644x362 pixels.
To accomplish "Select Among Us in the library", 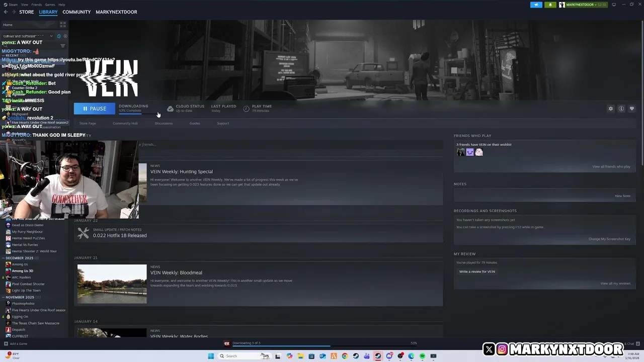I will 20,264.
